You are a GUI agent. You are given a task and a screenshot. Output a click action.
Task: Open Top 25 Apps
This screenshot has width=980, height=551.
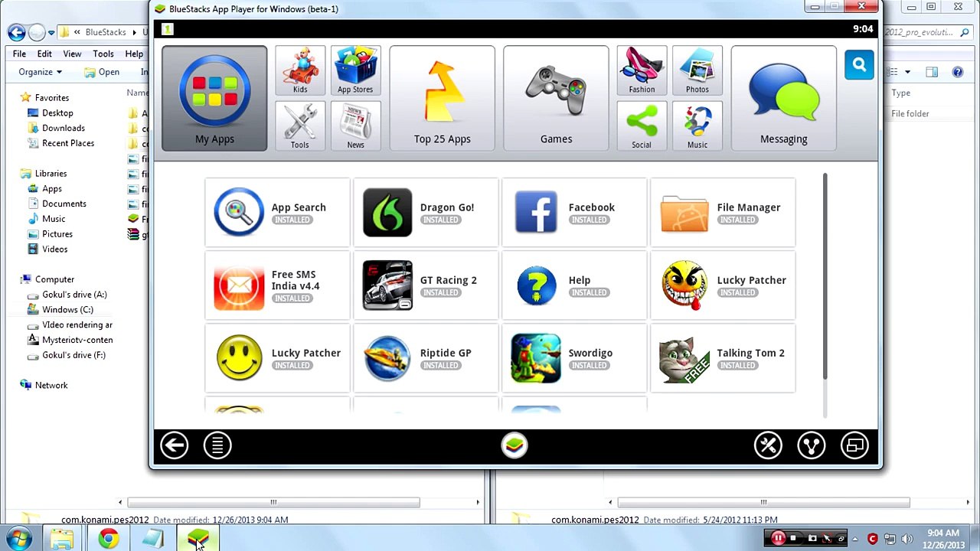click(442, 99)
